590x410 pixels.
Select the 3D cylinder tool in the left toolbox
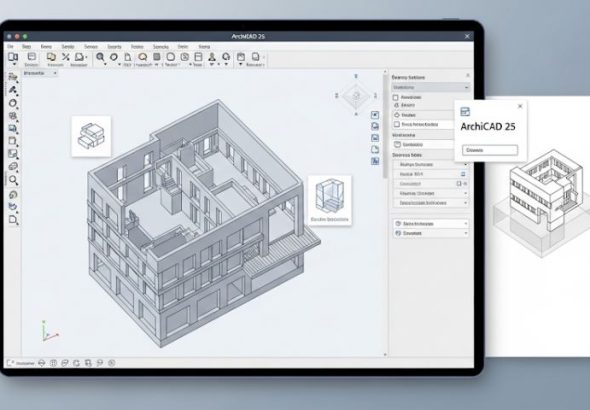click(13, 166)
